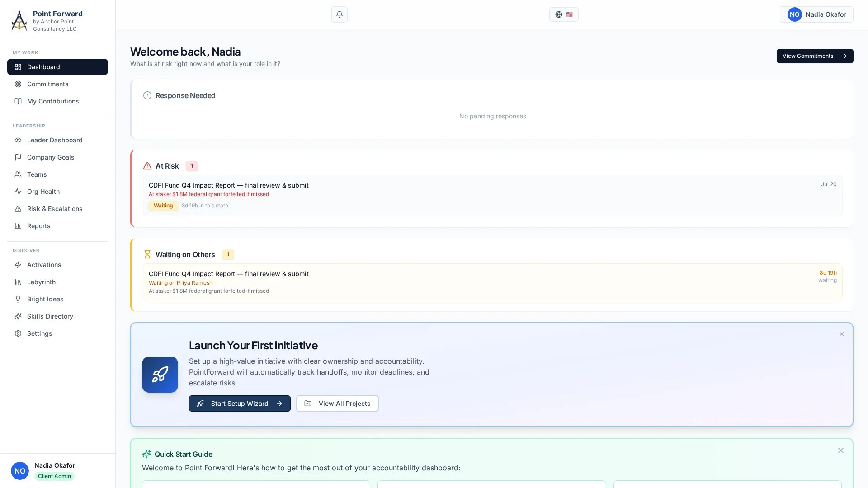
Task: Click the Reports bar chart icon
Action: tap(18, 226)
